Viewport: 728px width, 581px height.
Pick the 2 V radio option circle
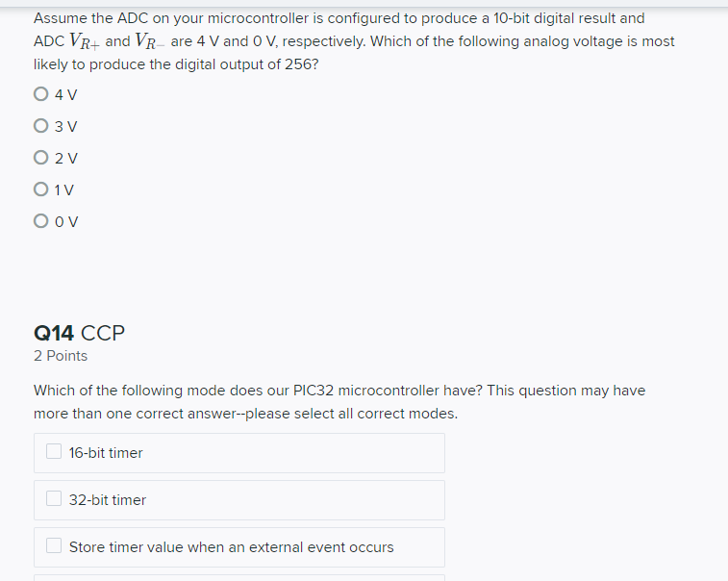[x=40, y=158]
